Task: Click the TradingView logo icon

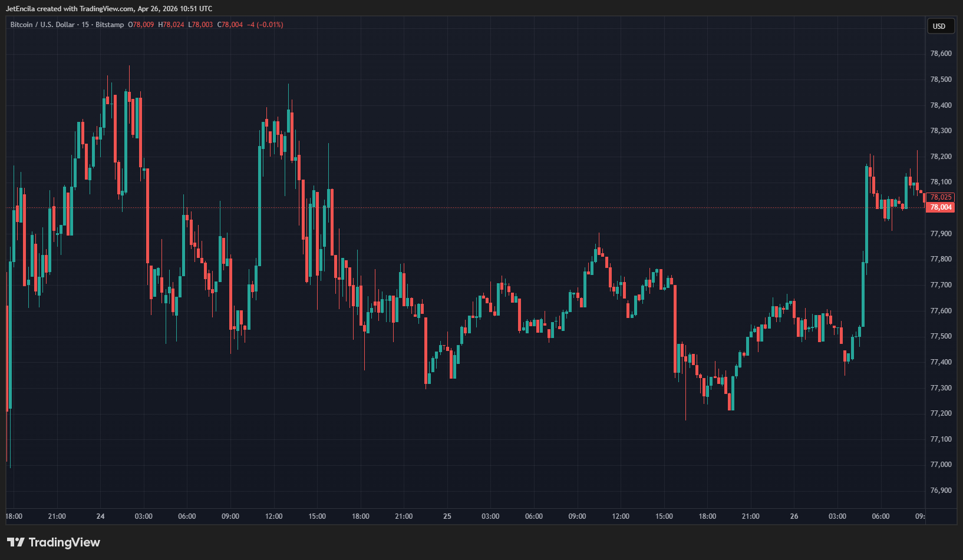Action: pyautogui.click(x=15, y=542)
